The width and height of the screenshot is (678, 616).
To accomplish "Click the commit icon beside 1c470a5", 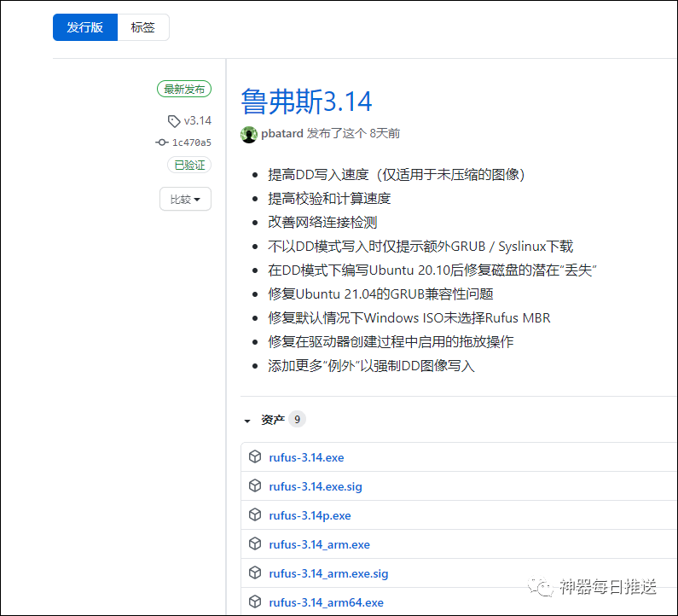I will tap(162, 142).
